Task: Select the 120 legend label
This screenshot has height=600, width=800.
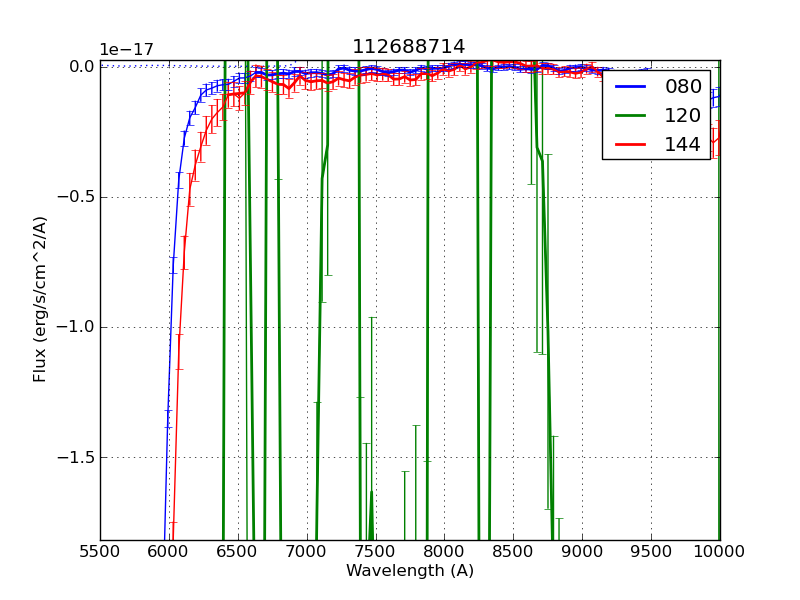Action: [683, 115]
